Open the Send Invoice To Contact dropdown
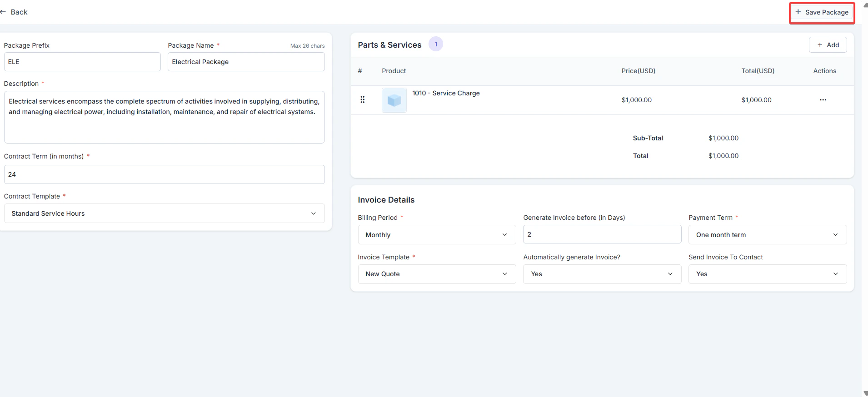868x397 pixels. point(768,274)
